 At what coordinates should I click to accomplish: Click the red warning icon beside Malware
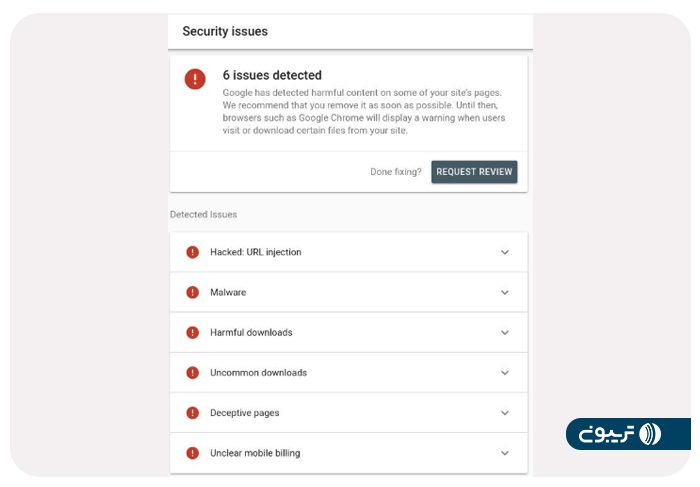[x=193, y=292]
